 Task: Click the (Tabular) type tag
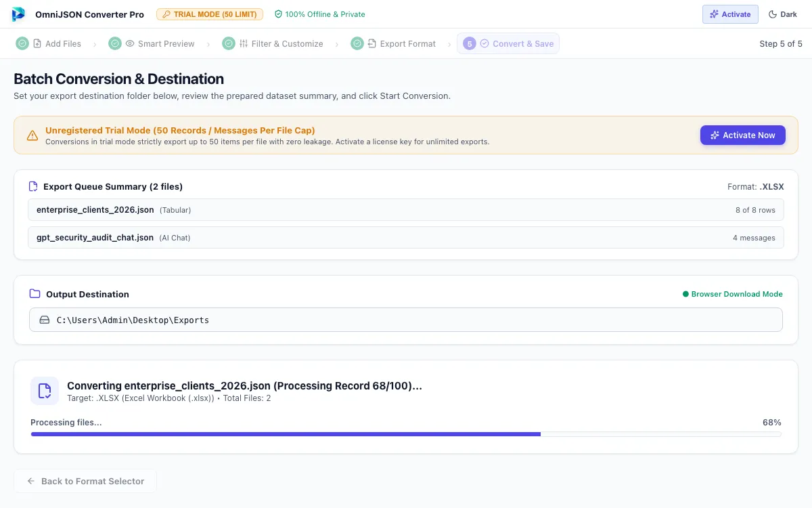point(175,210)
